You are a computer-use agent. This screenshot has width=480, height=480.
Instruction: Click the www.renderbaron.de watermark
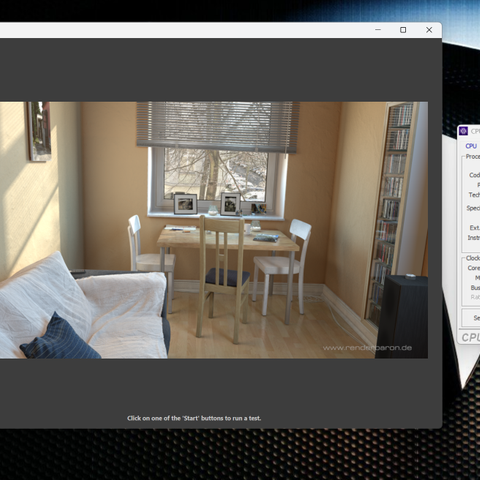pos(367,348)
